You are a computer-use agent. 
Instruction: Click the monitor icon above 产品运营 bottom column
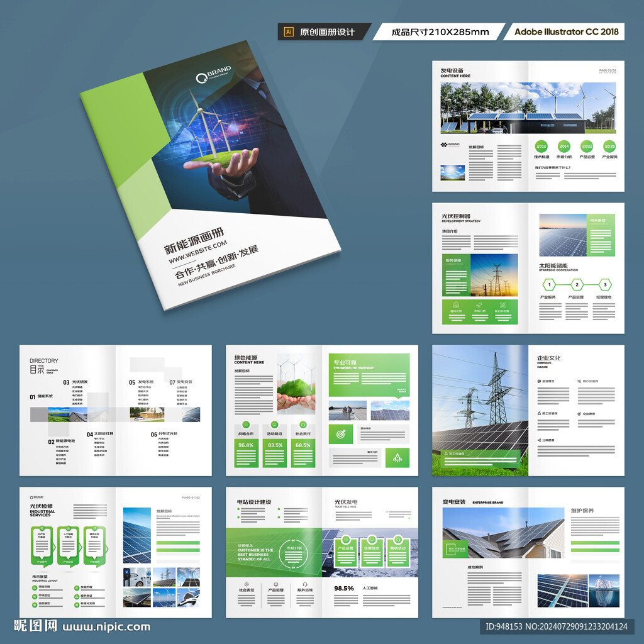pyautogui.click(x=275, y=584)
